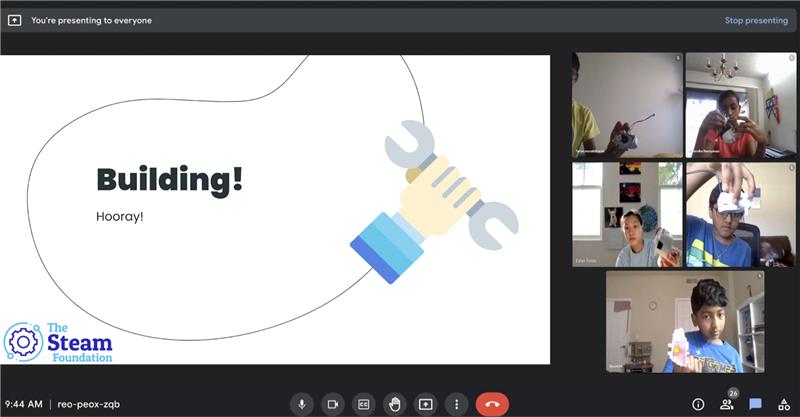Click Stop presenting
This screenshot has width=800, height=417.
tap(756, 20)
